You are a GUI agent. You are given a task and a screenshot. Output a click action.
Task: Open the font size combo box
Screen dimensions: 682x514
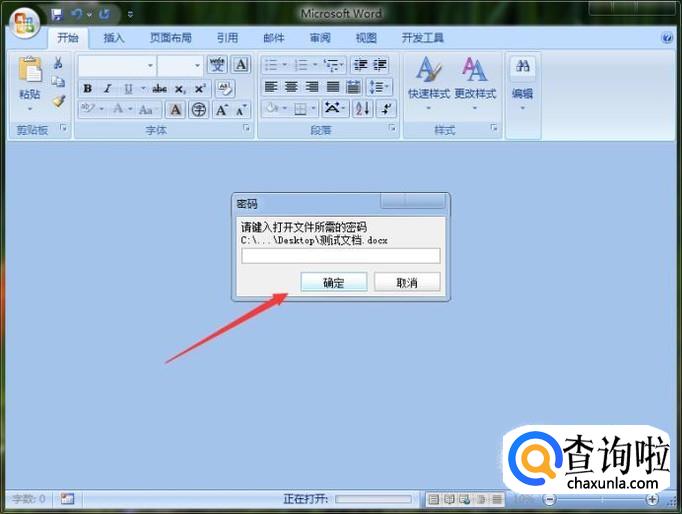pos(180,65)
